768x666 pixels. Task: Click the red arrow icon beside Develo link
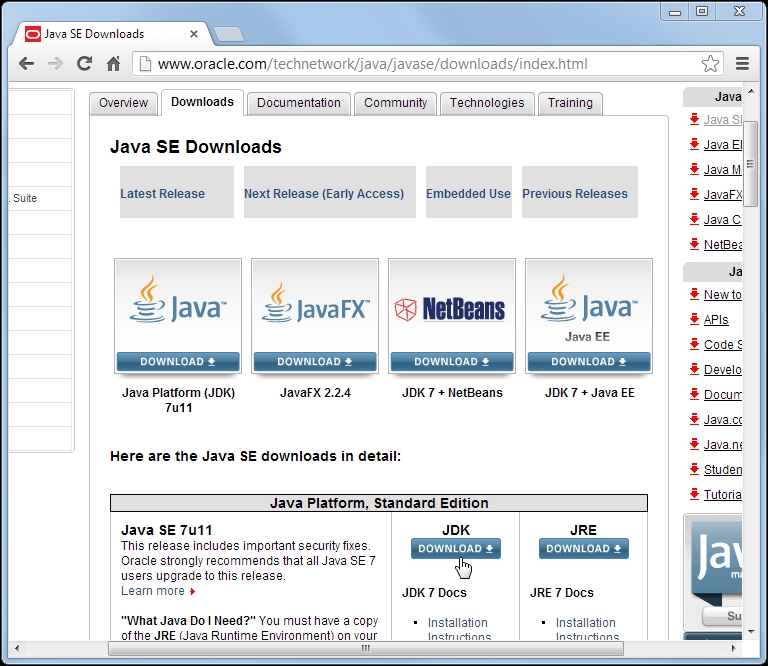tap(694, 369)
